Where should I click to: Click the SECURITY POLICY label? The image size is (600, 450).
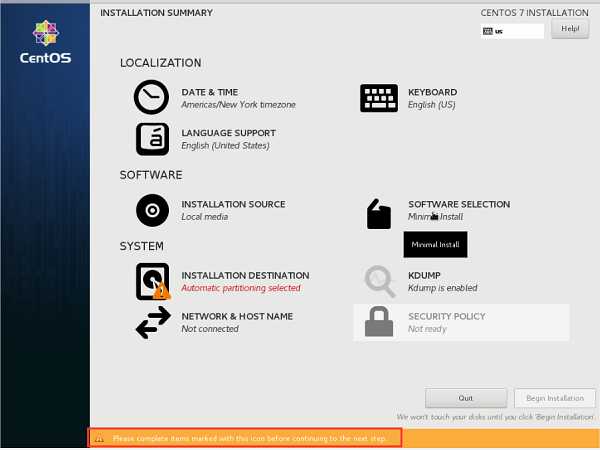[x=447, y=316]
